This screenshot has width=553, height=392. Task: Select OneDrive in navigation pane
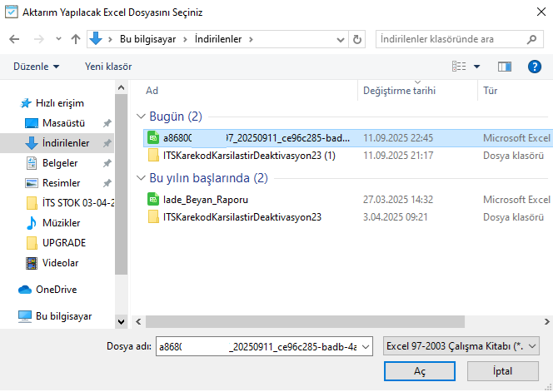click(57, 290)
